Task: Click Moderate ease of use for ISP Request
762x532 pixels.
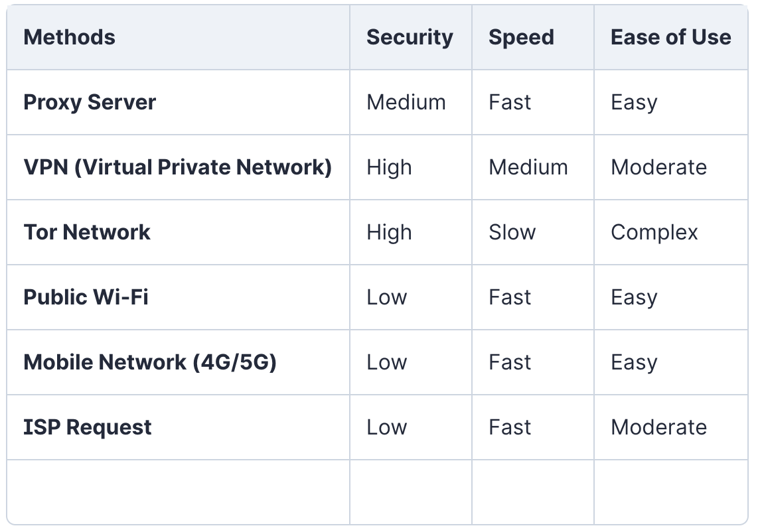Action: [x=658, y=428]
